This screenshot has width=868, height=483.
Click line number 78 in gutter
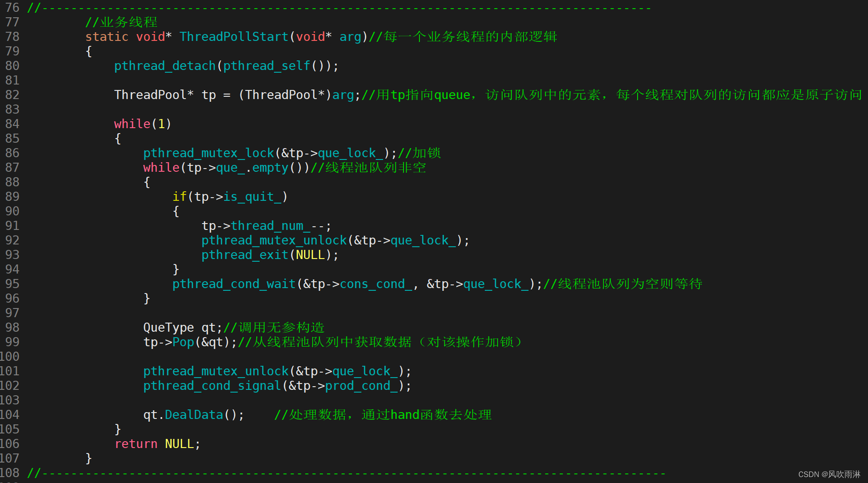(x=12, y=37)
